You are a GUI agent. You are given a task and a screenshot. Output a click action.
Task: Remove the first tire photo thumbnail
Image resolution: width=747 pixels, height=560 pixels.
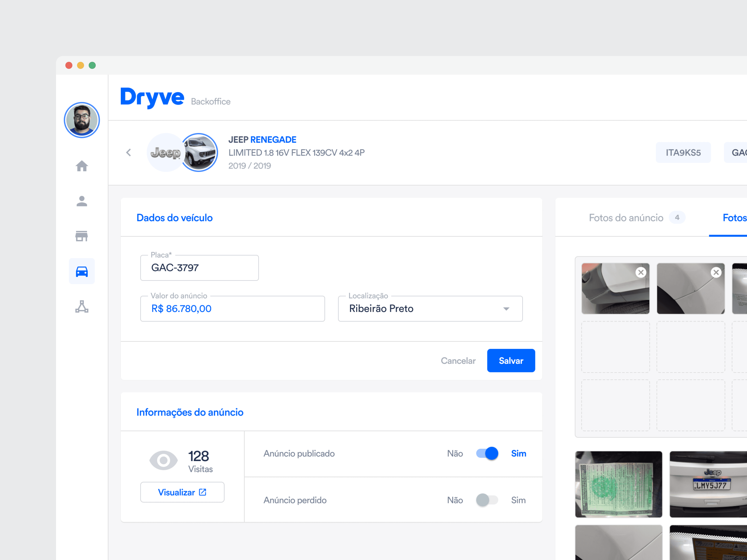point(641,272)
